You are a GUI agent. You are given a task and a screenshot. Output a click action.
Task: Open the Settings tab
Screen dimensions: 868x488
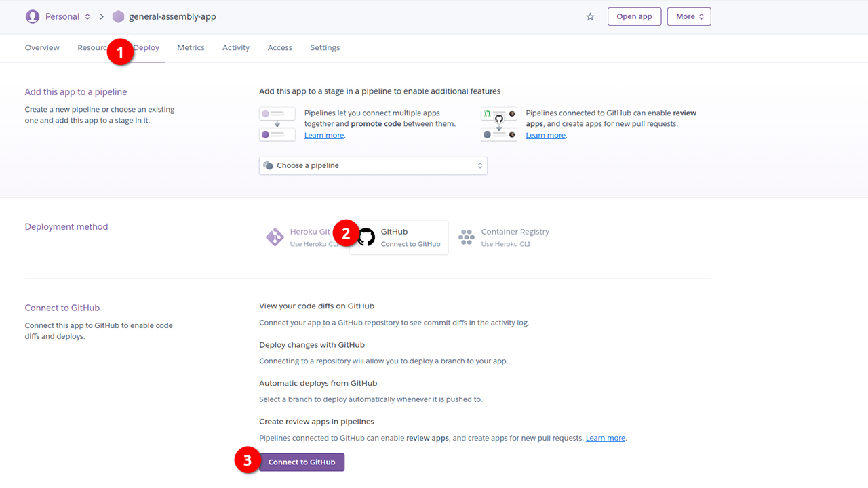325,48
